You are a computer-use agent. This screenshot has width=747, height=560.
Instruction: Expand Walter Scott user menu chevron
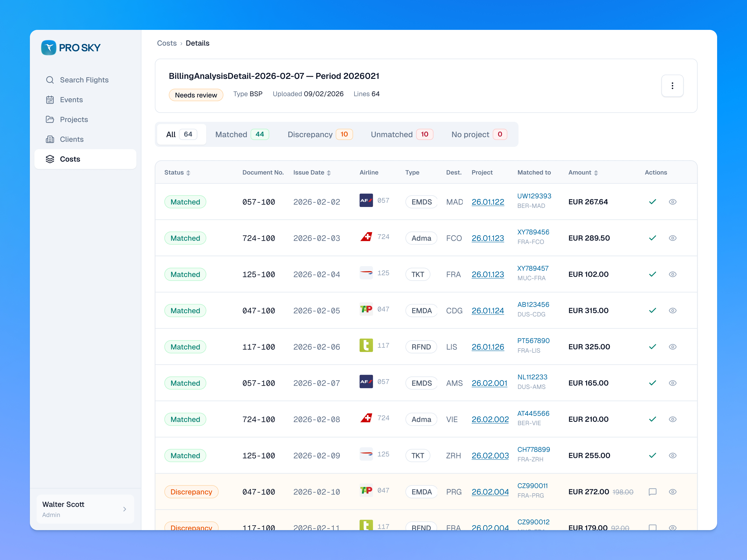pos(125,509)
